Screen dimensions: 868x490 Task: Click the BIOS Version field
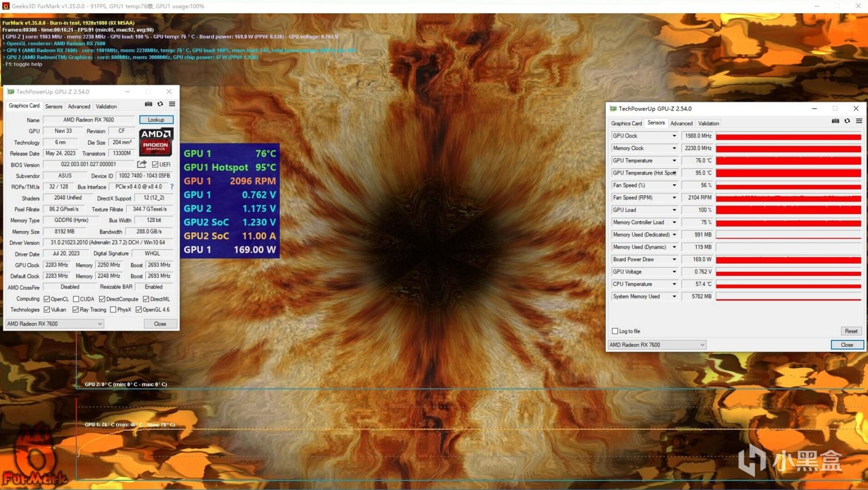coord(88,164)
